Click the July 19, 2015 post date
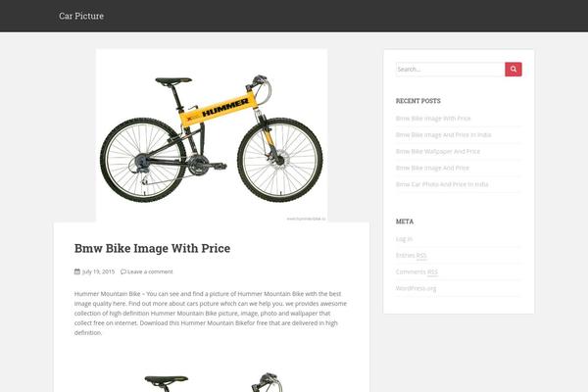The width and height of the screenshot is (588, 392). point(98,271)
